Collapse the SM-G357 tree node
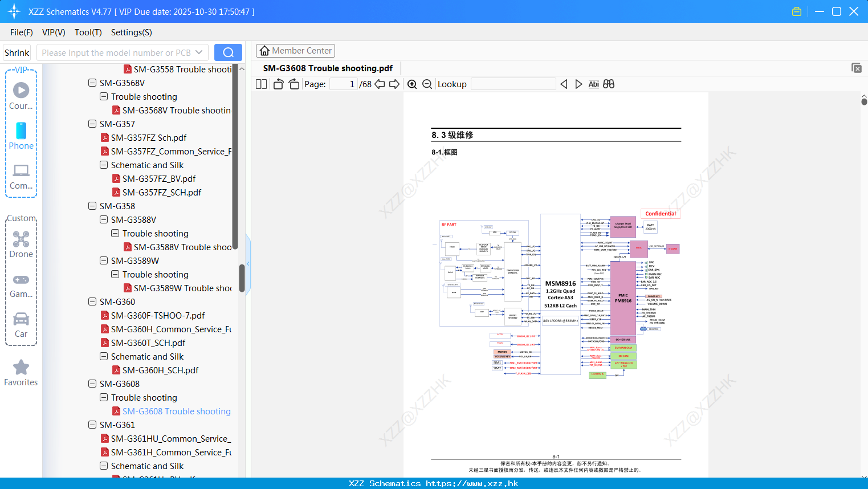The image size is (868, 489). click(x=92, y=124)
